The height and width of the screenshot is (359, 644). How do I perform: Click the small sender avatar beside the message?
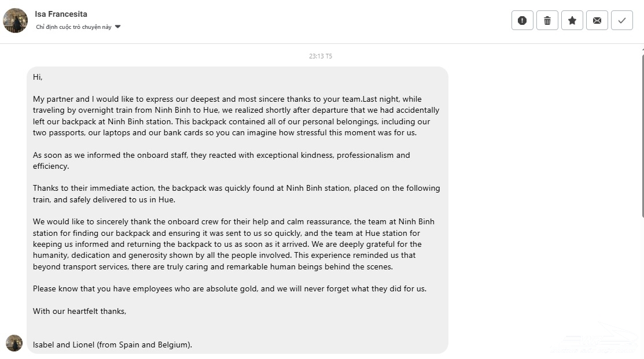[x=14, y=343]
